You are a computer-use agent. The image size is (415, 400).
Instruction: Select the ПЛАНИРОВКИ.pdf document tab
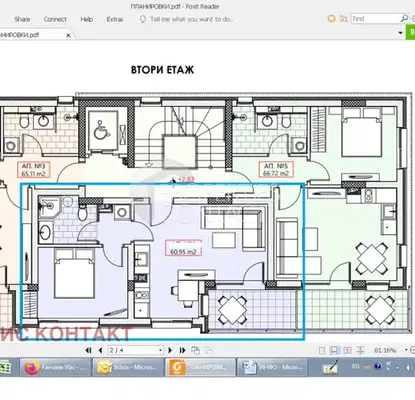coord(32,35)
